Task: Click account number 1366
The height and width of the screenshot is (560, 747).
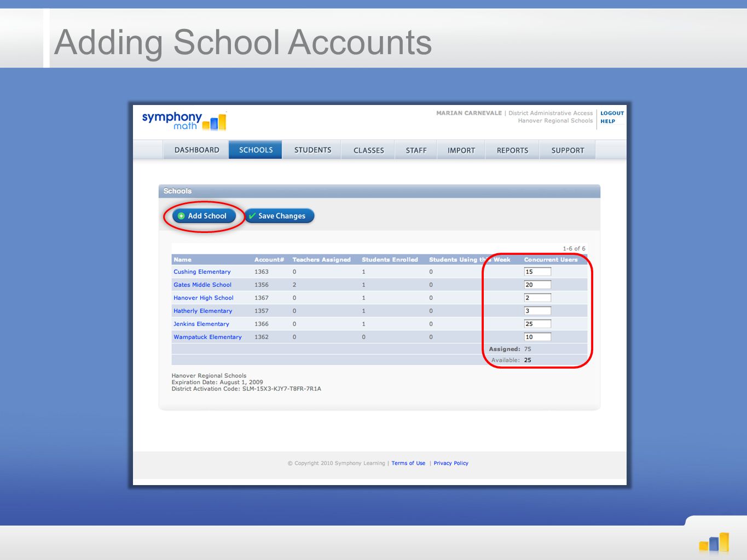Action: click(x=262, y=324)
